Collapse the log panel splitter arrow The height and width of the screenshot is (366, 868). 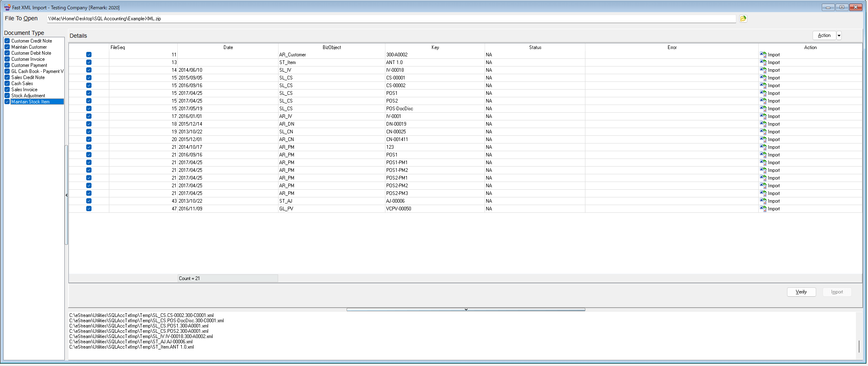[466, 310]
